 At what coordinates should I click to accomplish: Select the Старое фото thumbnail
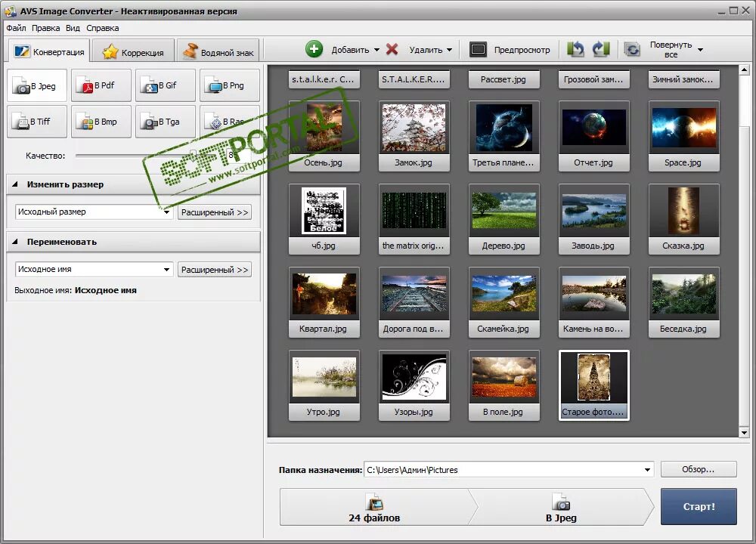[x=594, y=385]
